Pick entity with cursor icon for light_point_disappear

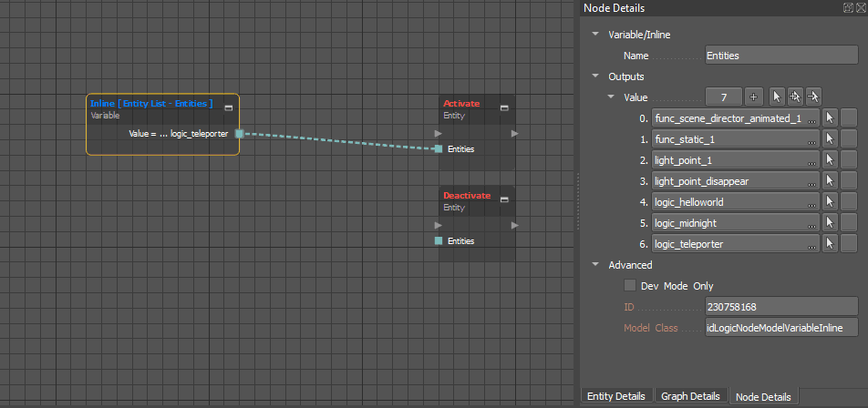click(830, 181)
